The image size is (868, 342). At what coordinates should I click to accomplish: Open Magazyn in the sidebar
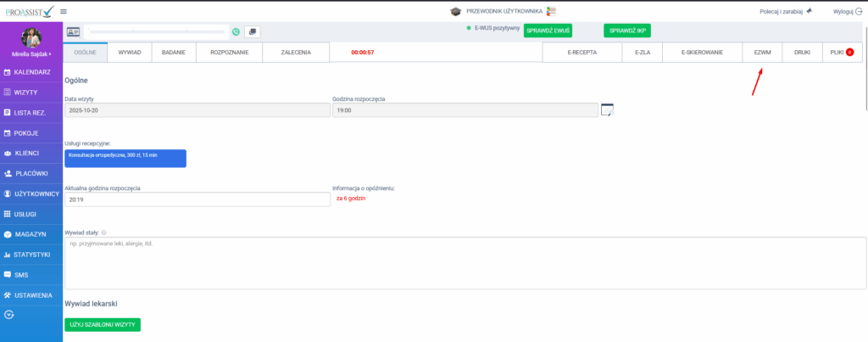click(x=31, y=234)
